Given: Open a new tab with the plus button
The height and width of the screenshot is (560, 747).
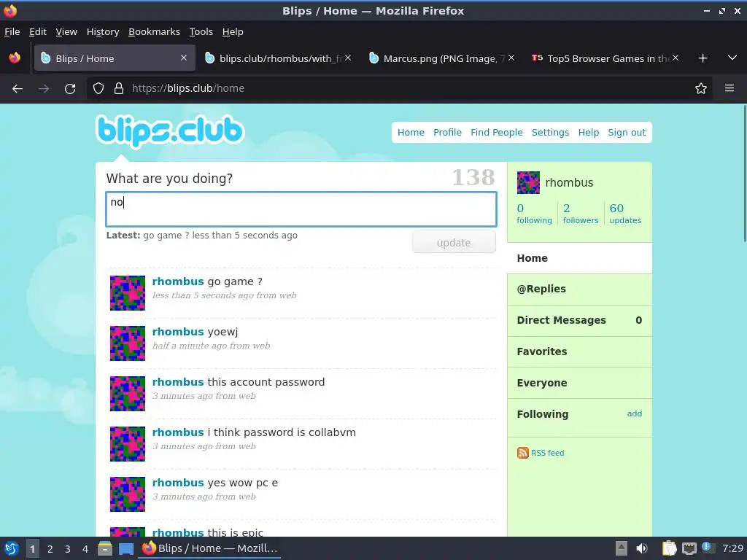Looking at the screenshot, I should [703, 58].
